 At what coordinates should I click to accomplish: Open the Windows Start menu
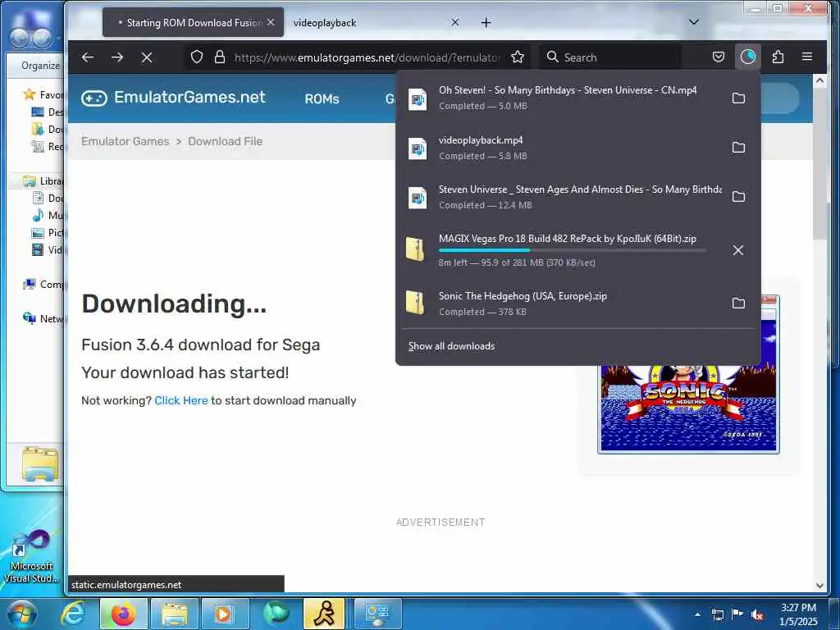21,614
